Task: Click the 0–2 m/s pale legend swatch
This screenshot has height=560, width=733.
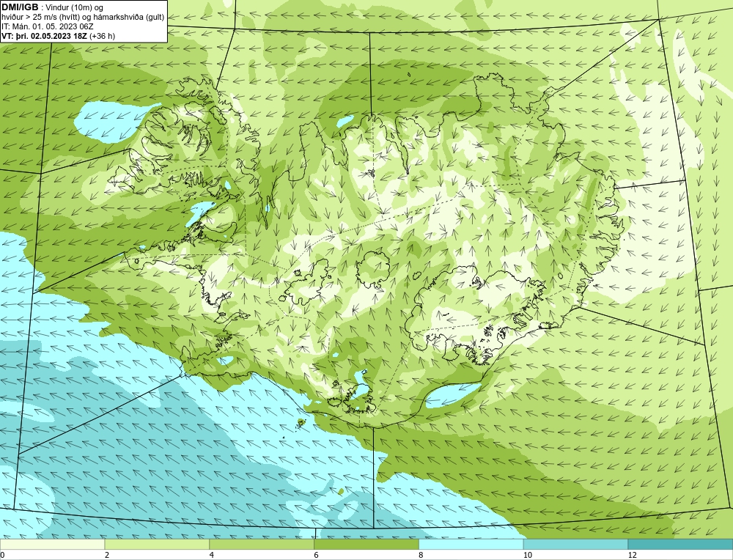Action: [x=52, y=544]
